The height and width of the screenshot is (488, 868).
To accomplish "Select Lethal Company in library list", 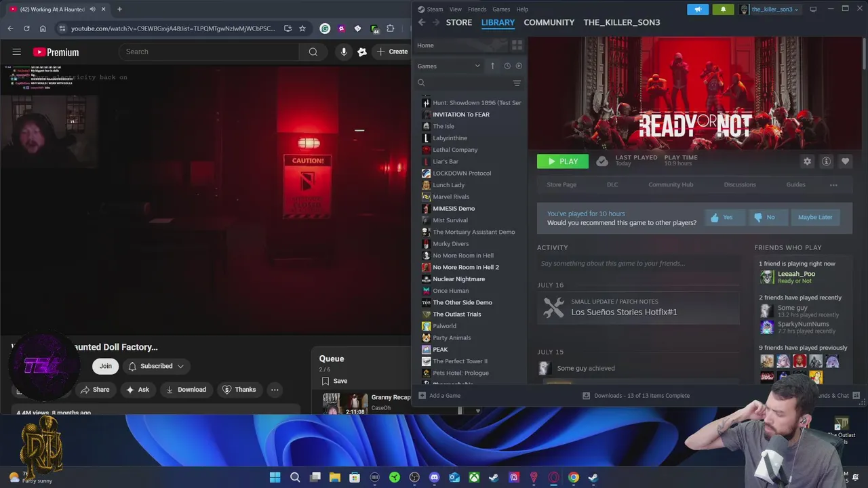I will 455,150.
